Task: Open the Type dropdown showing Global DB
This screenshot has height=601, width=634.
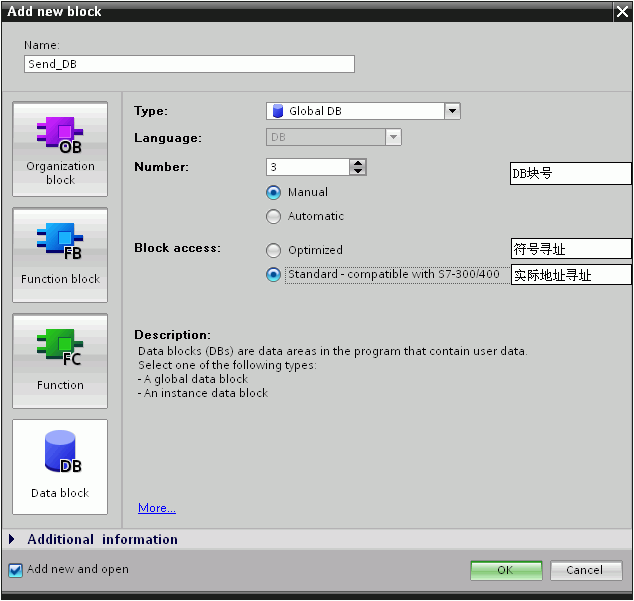Action: click(452, 111)
